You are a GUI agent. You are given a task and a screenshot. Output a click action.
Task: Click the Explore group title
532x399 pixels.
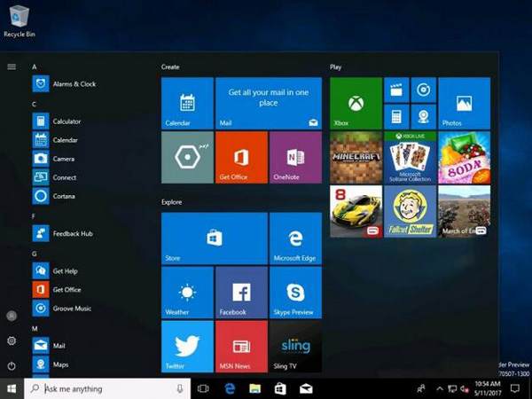[x=172, y=202]
